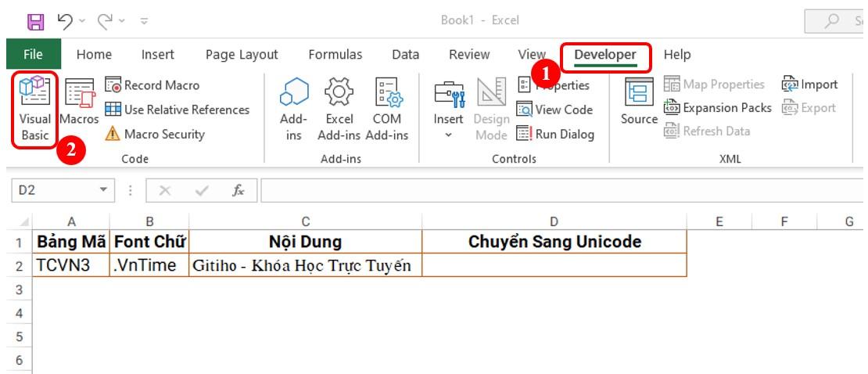
Task: Switch to the Page Layout tab
Action: coord(242,54)
